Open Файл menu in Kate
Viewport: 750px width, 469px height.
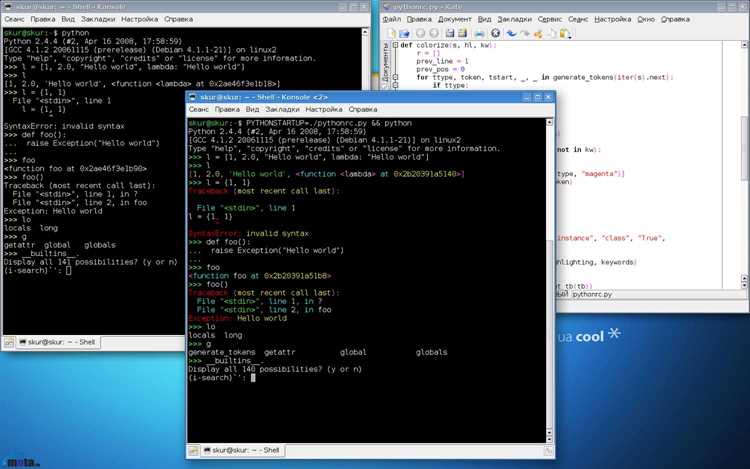pyautogui.click(x=392, y=19)
